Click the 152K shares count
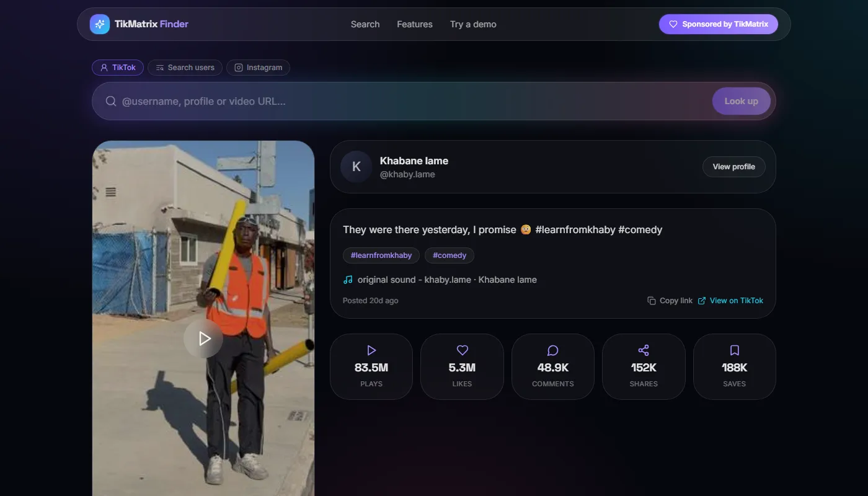868x496 pixels. coord(644,368)
